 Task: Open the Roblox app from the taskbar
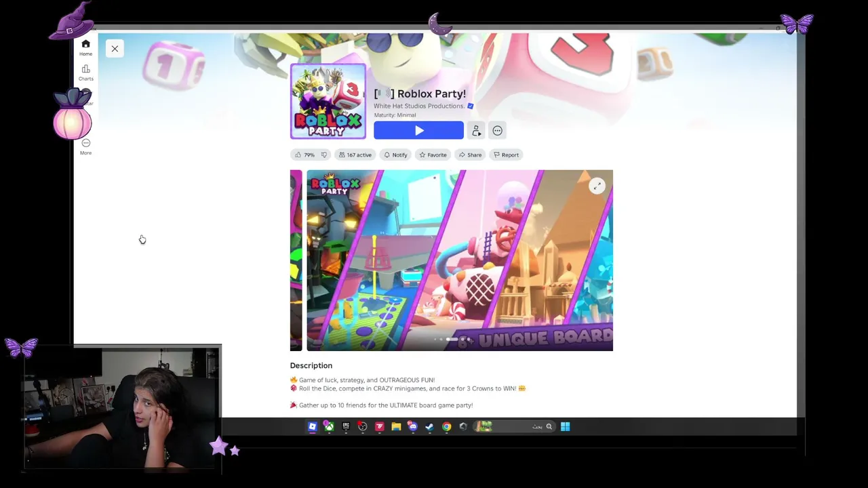[x=313, y=426]
